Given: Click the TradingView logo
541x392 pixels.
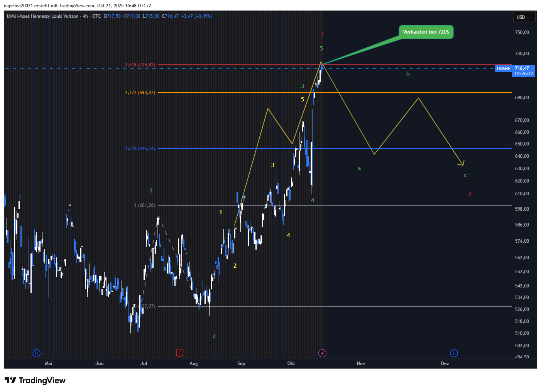Looking at the screenshot, I should point(35,380).
